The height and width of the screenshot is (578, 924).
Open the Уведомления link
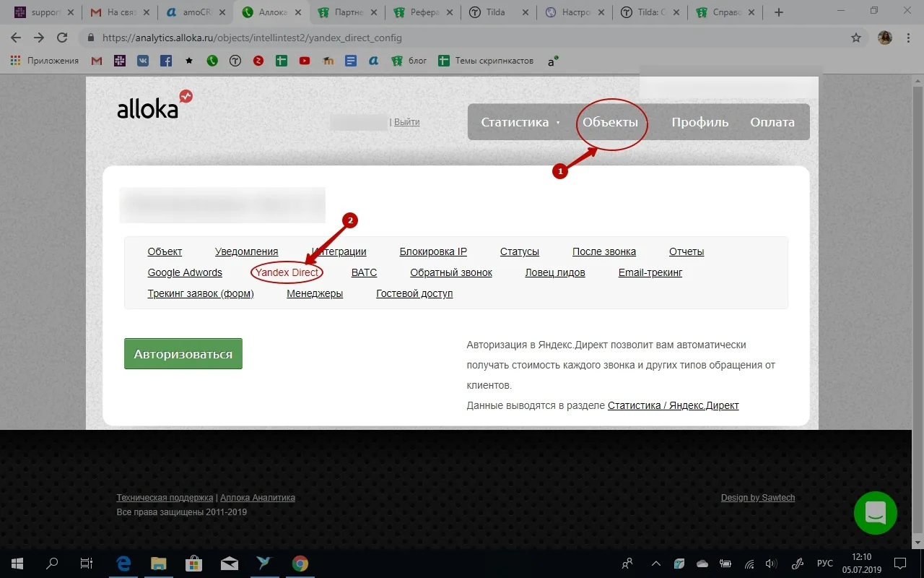[246, 251]
